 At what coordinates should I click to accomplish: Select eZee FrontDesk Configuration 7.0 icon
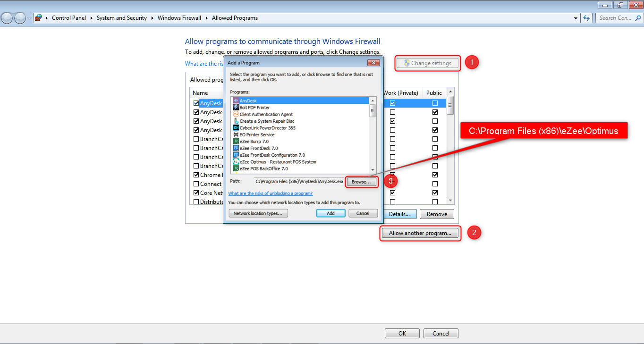pyautogui.click(x=236, y=155)
